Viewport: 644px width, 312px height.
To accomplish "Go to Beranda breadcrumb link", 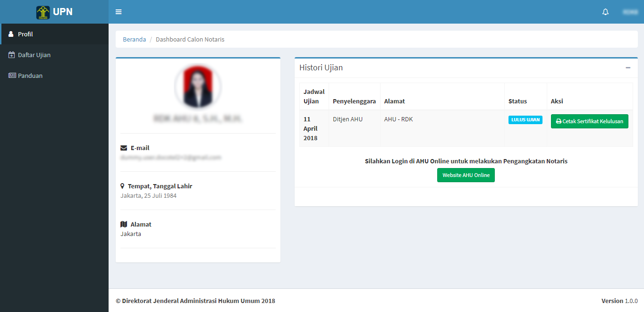I will click(x=134, y=39).
